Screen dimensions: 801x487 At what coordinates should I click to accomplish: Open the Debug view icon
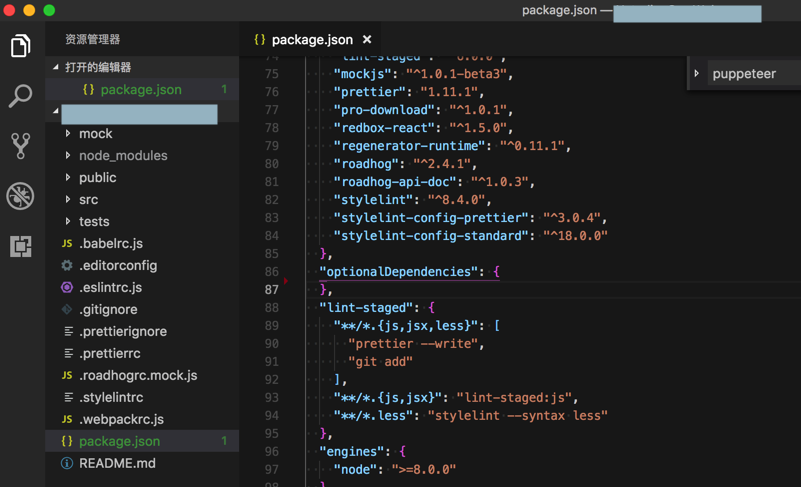20,196
